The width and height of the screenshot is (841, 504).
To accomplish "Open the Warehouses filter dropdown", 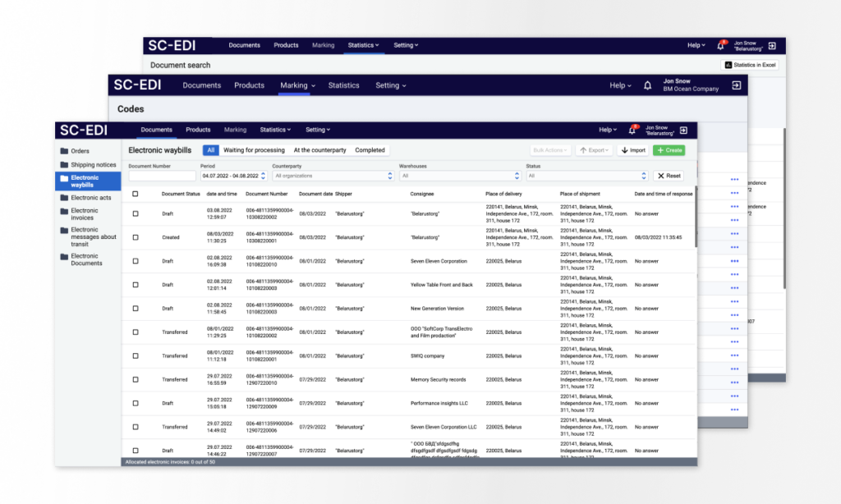I will 459,176.
